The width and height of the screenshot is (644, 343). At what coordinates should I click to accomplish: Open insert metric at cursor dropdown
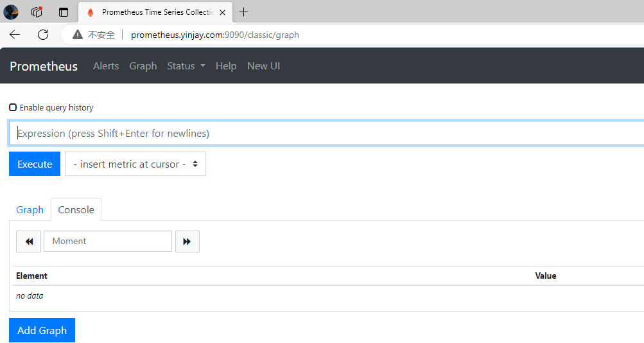point(135,164)
